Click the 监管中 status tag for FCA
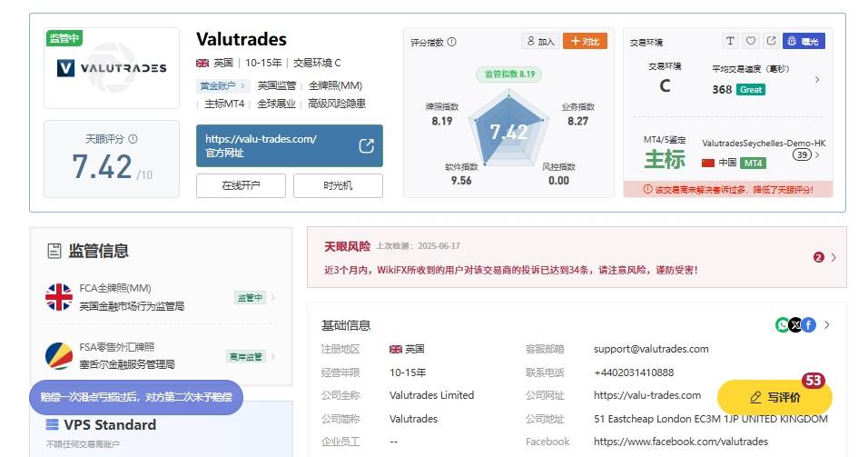This screenshot has width=868, height=457. tap(250, 297)
